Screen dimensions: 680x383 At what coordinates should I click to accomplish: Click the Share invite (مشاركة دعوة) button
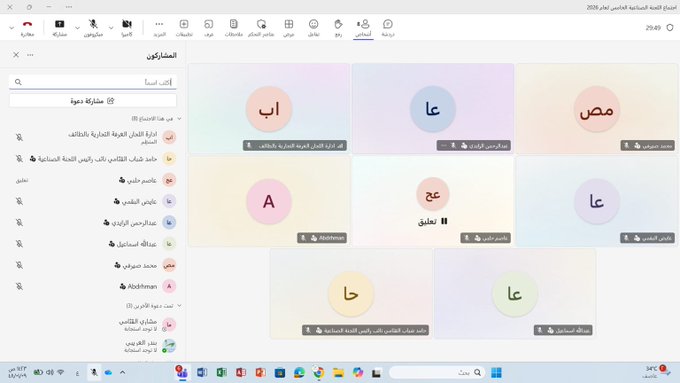click(93, 101)
